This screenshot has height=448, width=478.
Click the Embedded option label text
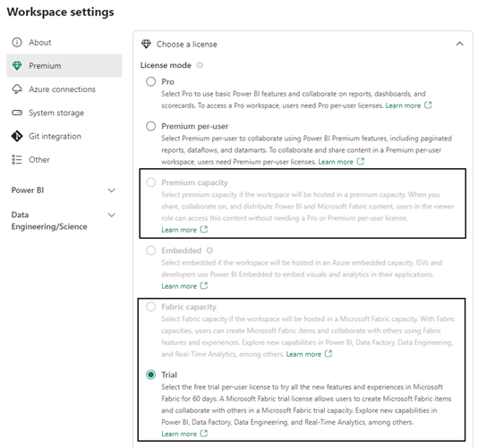182,250
